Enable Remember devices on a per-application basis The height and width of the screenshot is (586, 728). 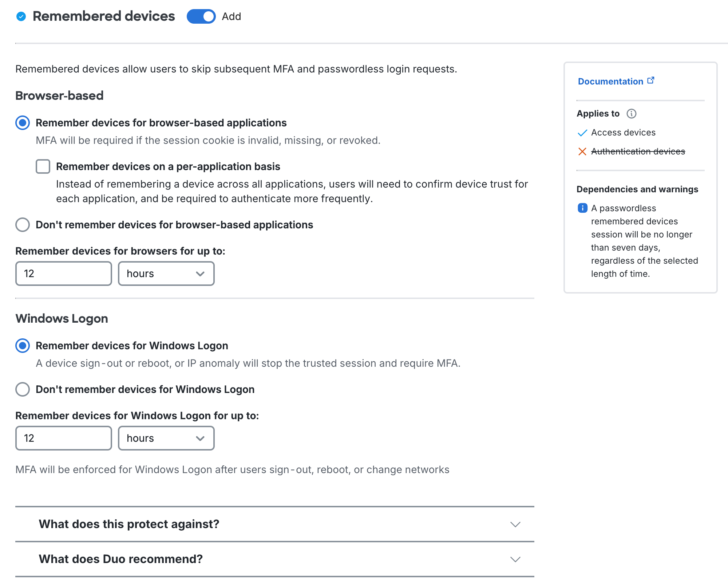pyautogui.click(x=43, y=166)
